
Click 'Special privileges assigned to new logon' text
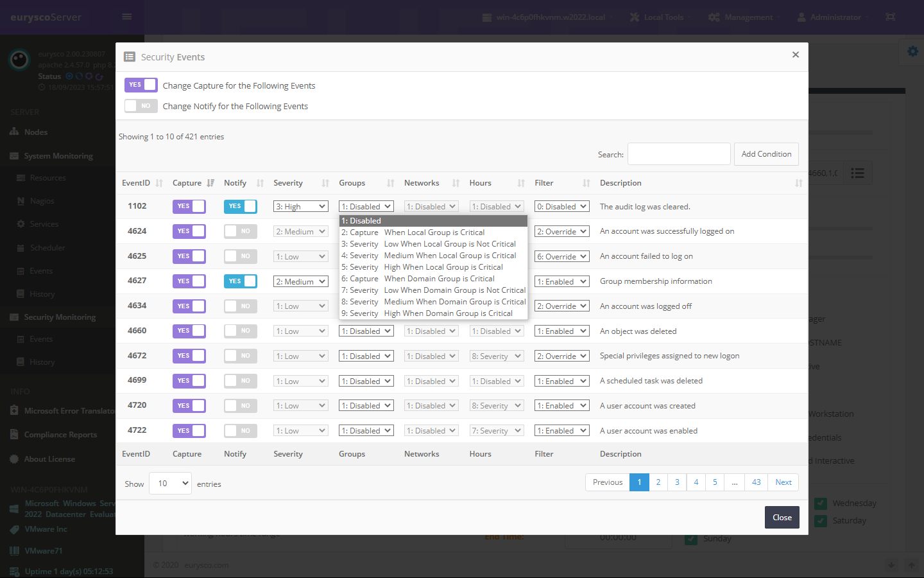pos(669,356)
